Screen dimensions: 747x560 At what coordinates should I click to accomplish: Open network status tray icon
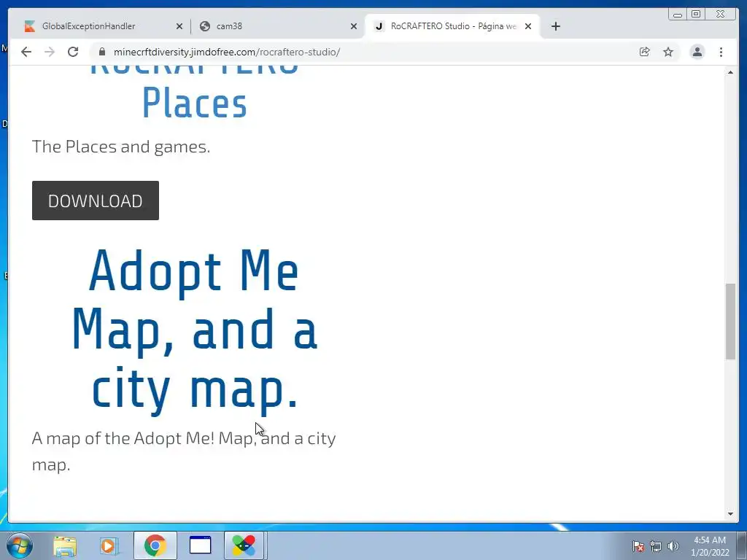coord(656,546)
